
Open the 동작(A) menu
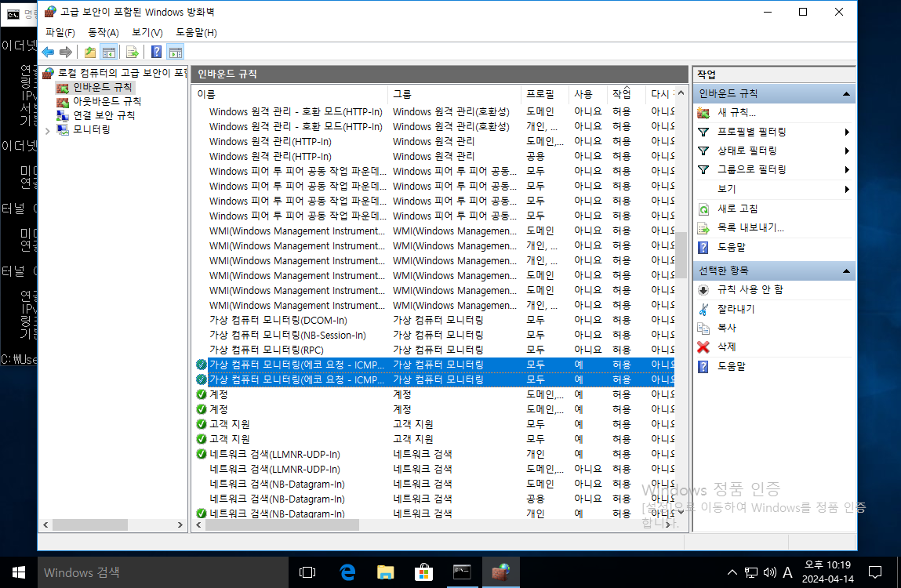104,33
